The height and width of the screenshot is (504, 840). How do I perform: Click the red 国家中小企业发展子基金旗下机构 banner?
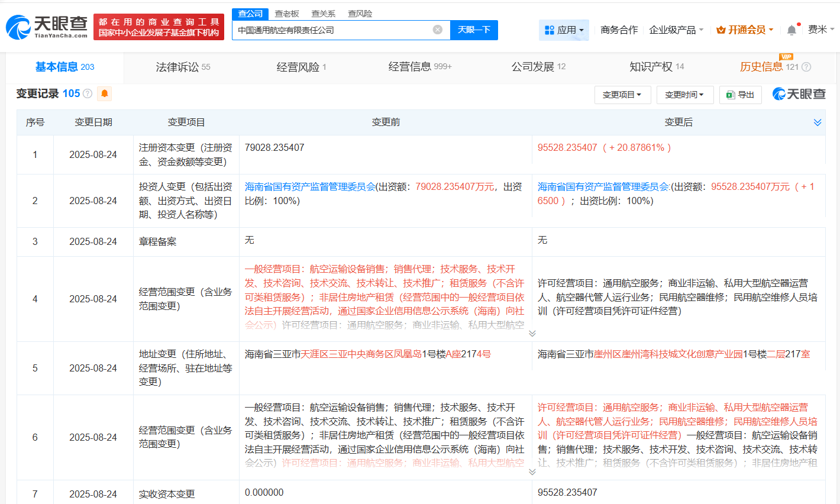point(159,27)
